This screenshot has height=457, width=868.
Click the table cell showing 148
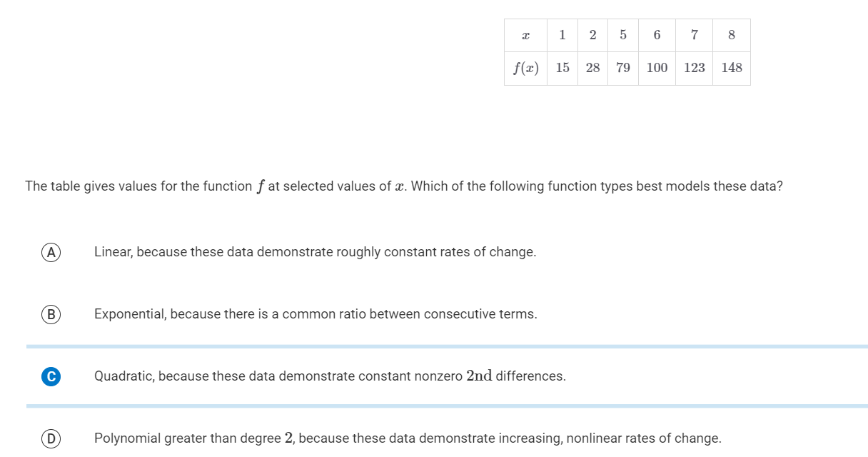pos(731,68)
